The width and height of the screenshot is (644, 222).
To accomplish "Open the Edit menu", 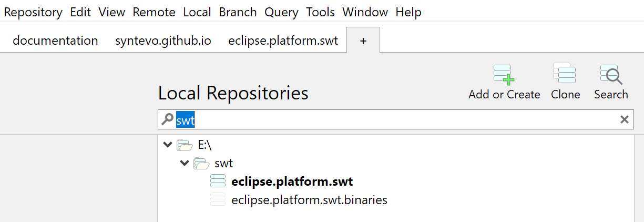I will point(80,12).
